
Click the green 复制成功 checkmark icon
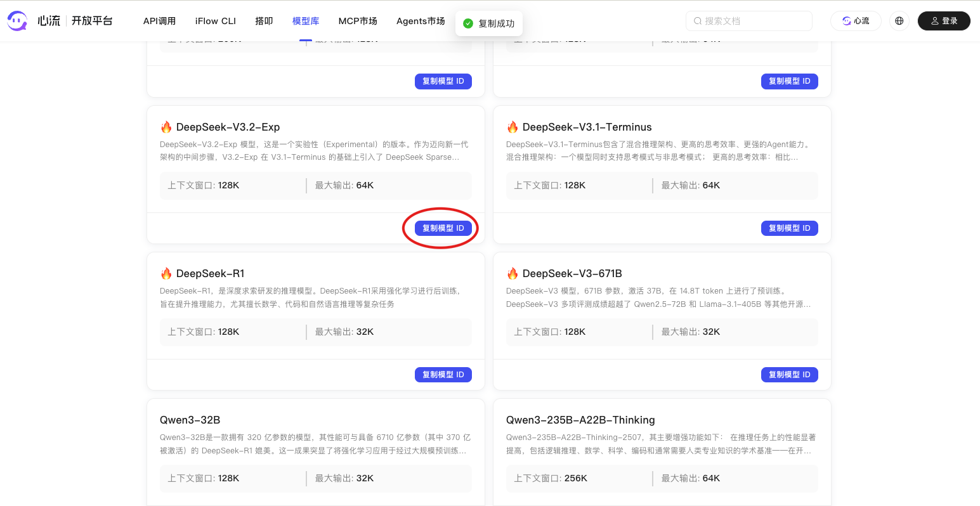pos(468,23)
